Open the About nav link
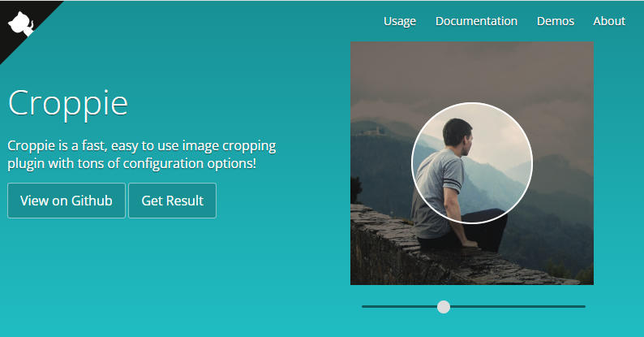This screenshot has width=644, height=337. pyautogui.click(x=609, y=21)
